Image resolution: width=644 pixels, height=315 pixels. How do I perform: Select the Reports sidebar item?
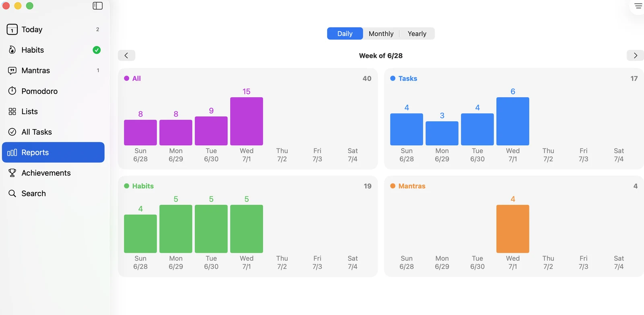pyautogui.click(x=53, y=152)
